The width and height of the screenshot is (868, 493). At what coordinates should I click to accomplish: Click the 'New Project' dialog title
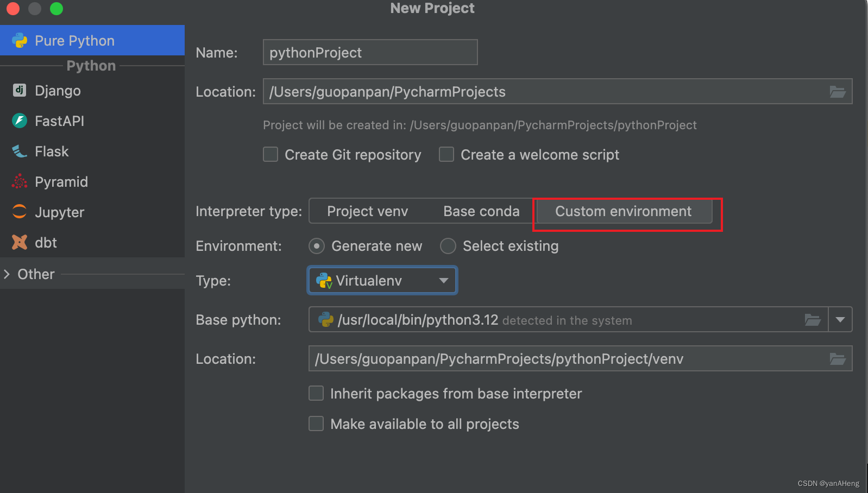[432, 8]
